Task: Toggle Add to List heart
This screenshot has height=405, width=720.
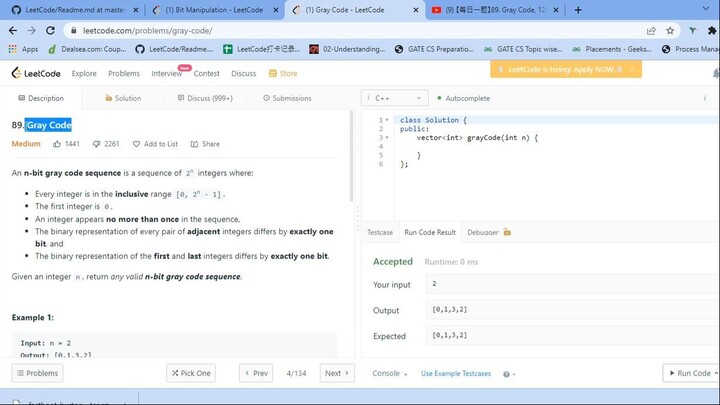Action: click(155, 144)
